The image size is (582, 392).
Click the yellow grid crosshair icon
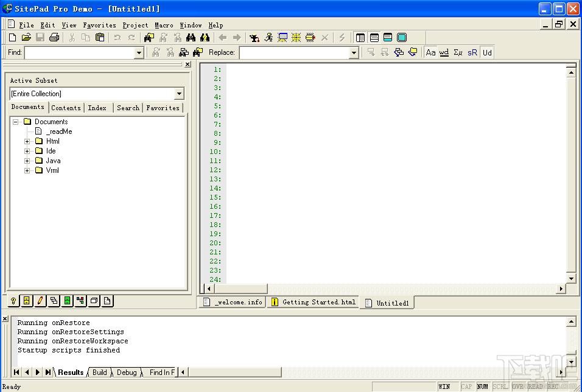(x=296, y=38)
